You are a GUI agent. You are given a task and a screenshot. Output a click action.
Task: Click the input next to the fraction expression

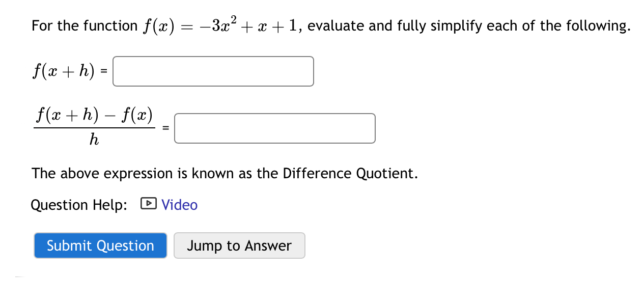pyautogui.click(x=274, y=128)
